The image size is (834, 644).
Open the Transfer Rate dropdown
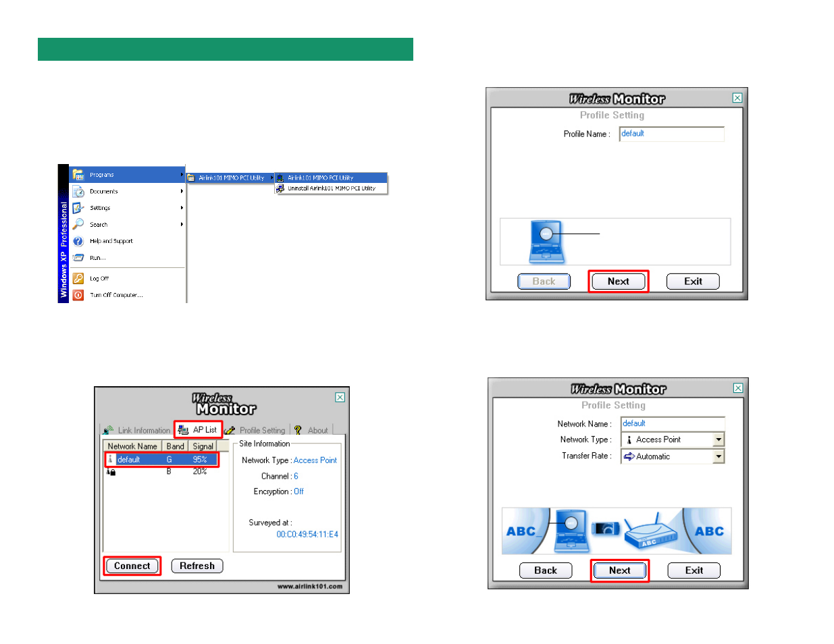coord(719,456)
